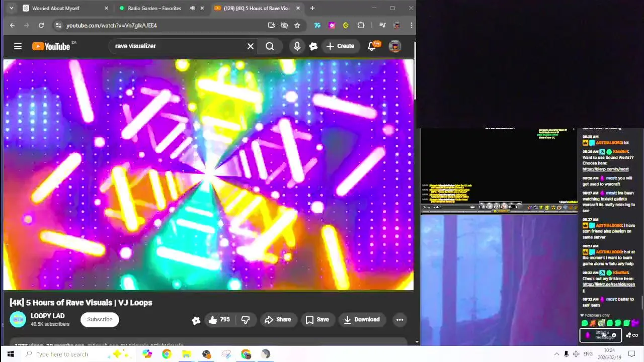Viewport: 644px width, 362px height.
Task: Show hidden system tray icons chevron
Action: tap(556, 354)
